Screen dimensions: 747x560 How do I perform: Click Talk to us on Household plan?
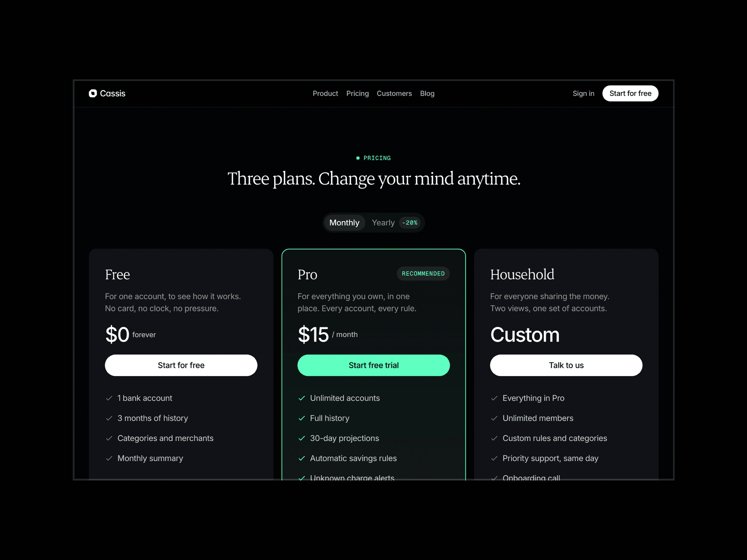[566, 365]
